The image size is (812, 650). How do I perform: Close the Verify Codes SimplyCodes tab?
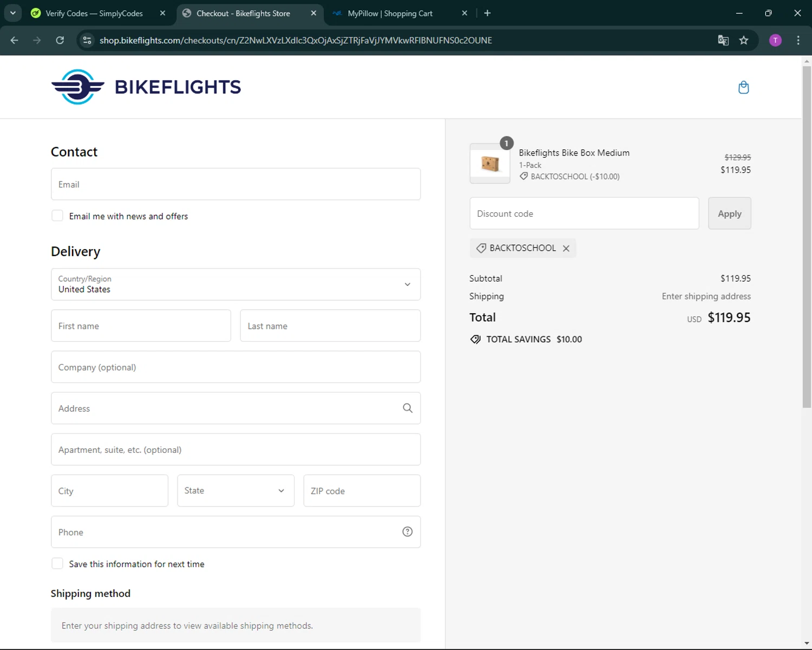162,13
